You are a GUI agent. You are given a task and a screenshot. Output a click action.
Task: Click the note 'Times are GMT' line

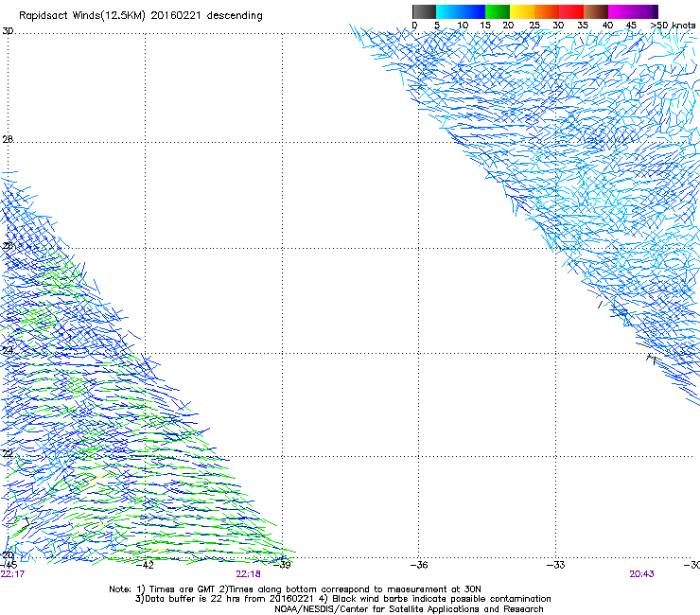[295, 589]
